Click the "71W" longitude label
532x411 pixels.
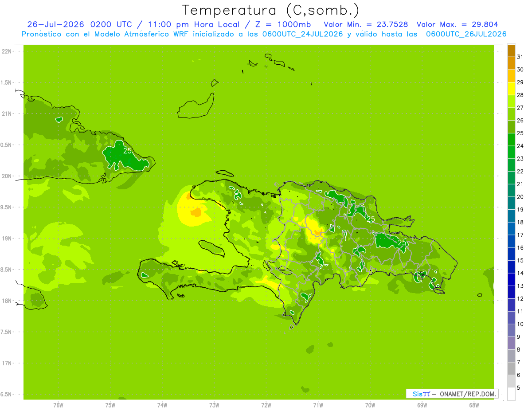click(318, 405)
